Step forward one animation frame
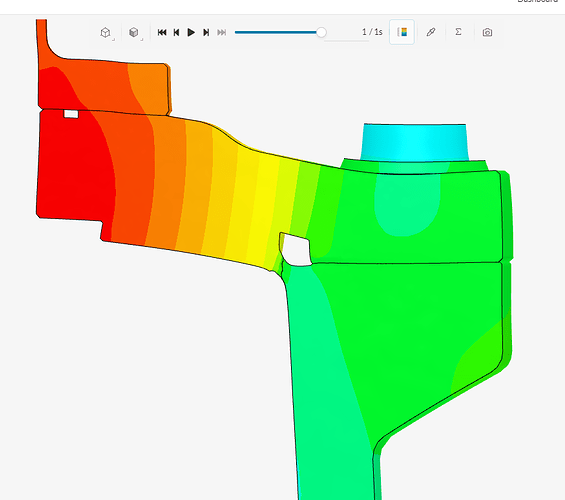 pyautogui.click(x=206, y=32)
